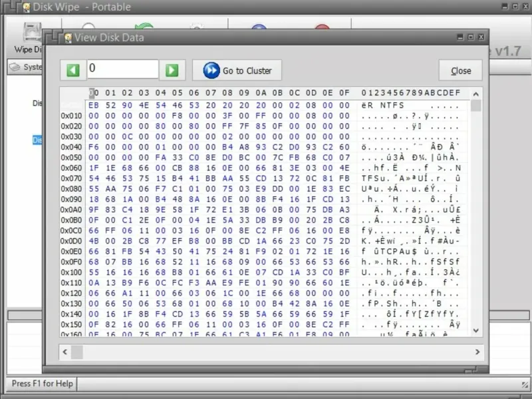Select the 0x0B0 row offset label
This screenshot has height=399, width=532.
point(71,220)
